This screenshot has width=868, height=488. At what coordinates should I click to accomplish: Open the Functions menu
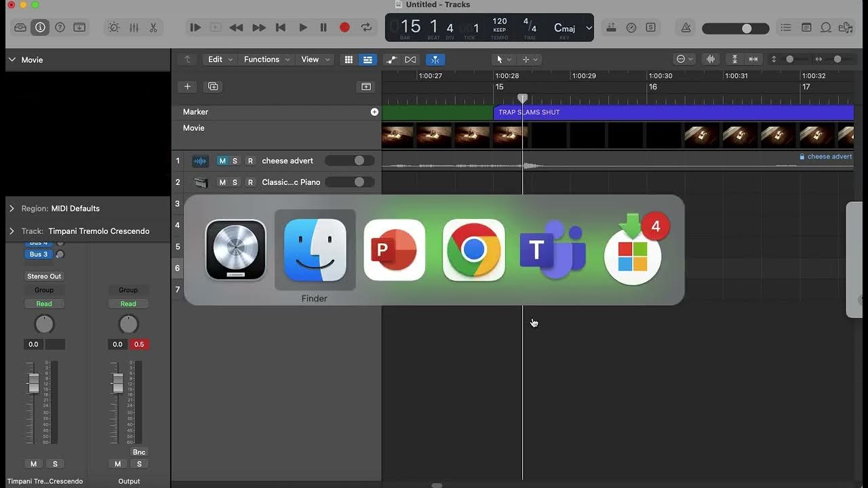click(267, 60)
